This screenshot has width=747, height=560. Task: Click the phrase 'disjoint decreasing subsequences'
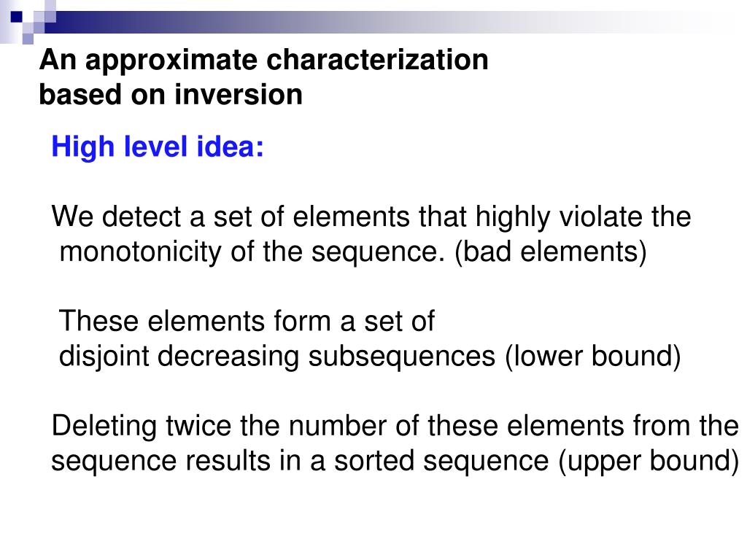(x=276, y=356)
